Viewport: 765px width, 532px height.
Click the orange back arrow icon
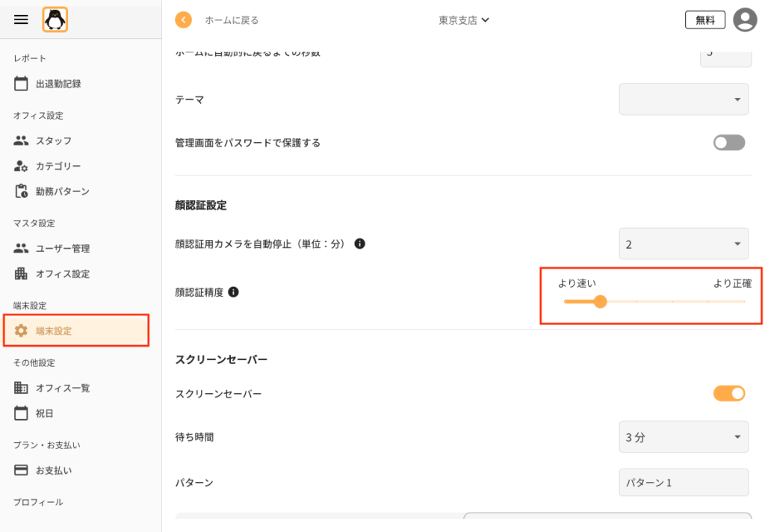point(184,20)
